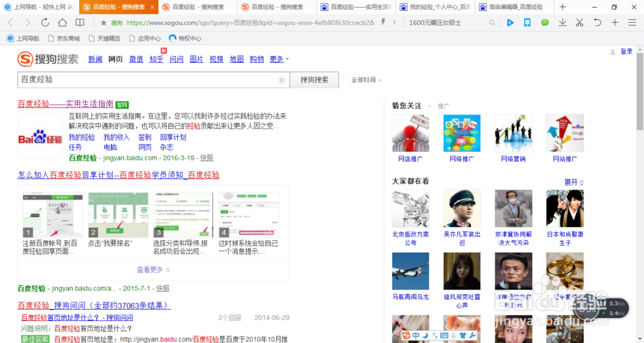Select the 知乎 search category
Viewport: 644px width, 343px height.
[x=156, y=59]
